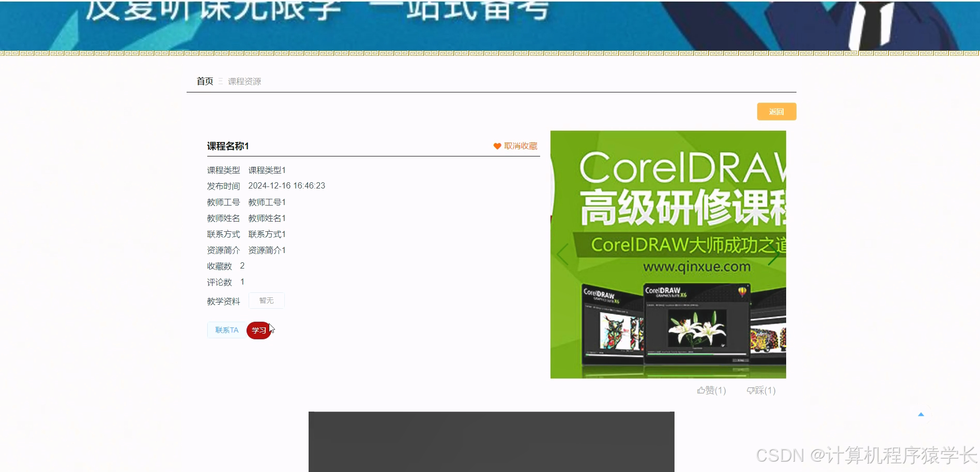The height and width of the screenshot is (472, 980).
Task: Select the 课程名称1 course title
Action: point(228,146)
